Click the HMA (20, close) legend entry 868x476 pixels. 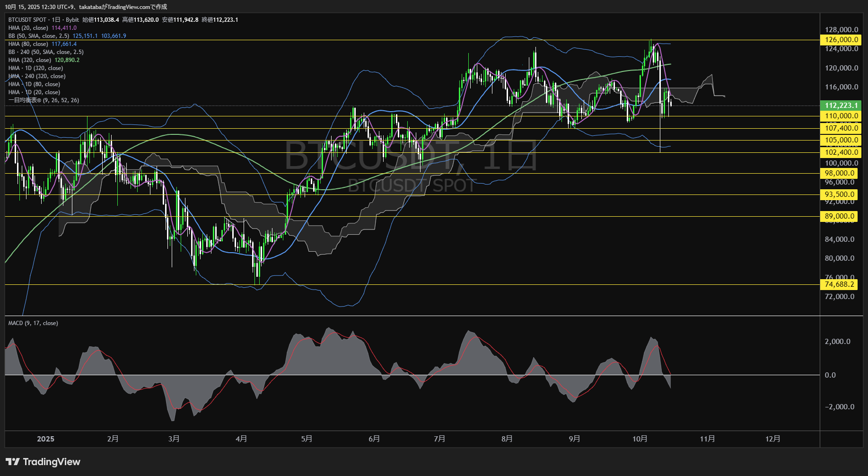pyautogui.click(x=28, y=28)
